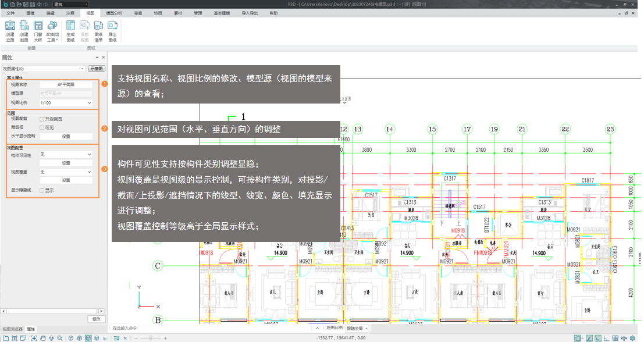Toggle the 可见 checkbox for 裁剪框
Screen dimensions: 644x342
(x=42, y=127)
